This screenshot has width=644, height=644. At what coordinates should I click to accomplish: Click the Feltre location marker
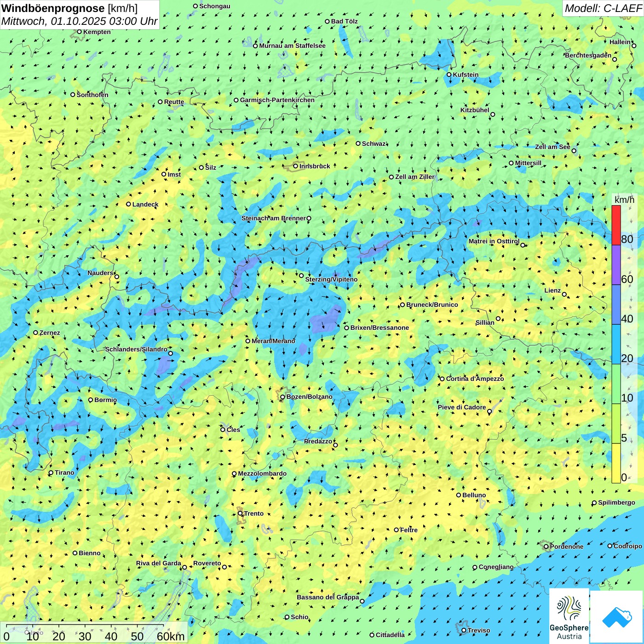[x=396, y=530]
